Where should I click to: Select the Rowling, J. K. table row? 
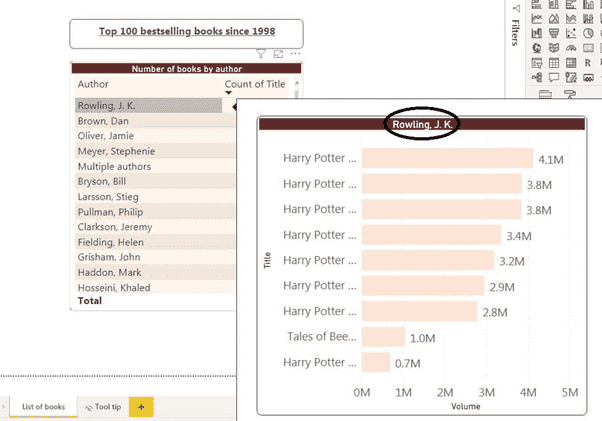(x=149, y=106)
